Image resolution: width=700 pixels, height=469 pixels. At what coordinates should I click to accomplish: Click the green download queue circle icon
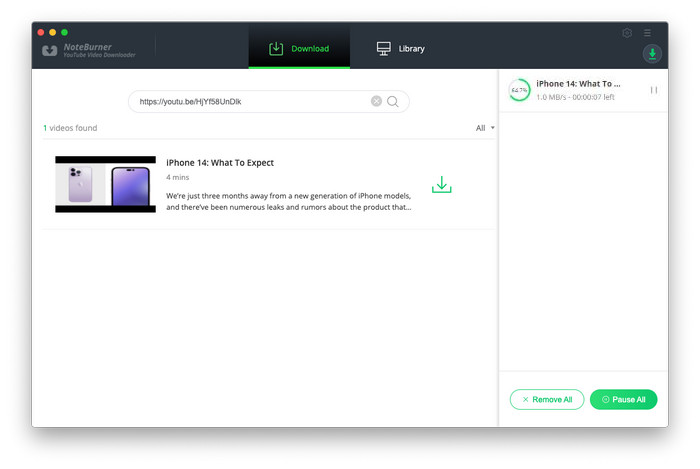coord(652,54)
